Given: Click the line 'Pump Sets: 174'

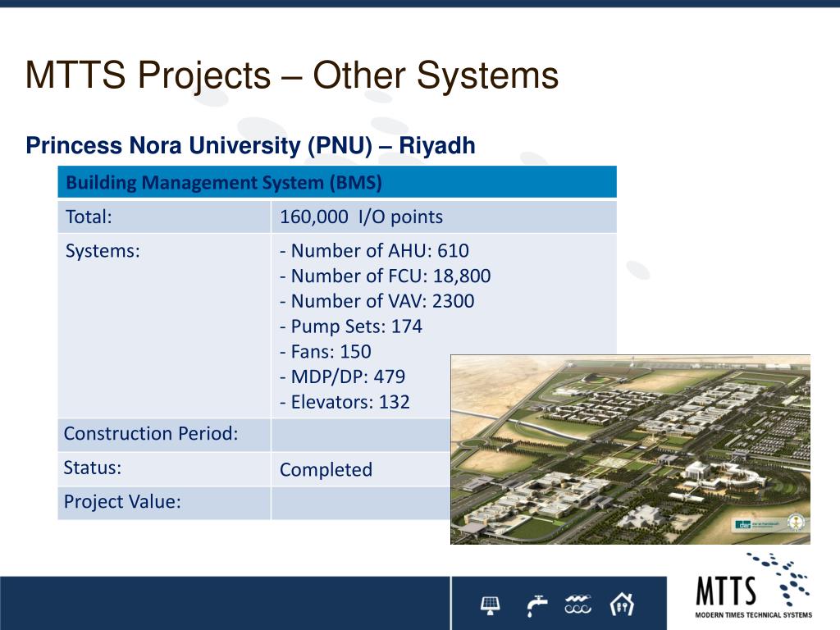Looking at the screenshot, I should click(x=351, y=326).
